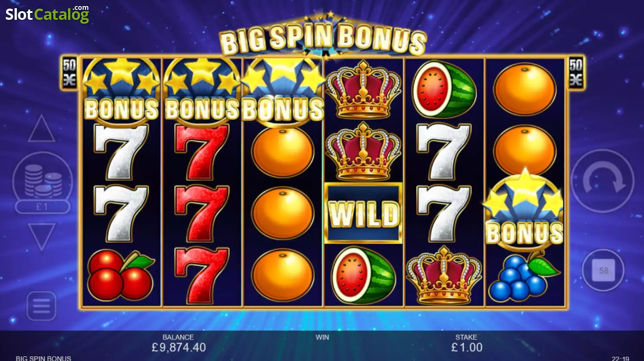Click the right 50 paylines indicator

[576, 73]
